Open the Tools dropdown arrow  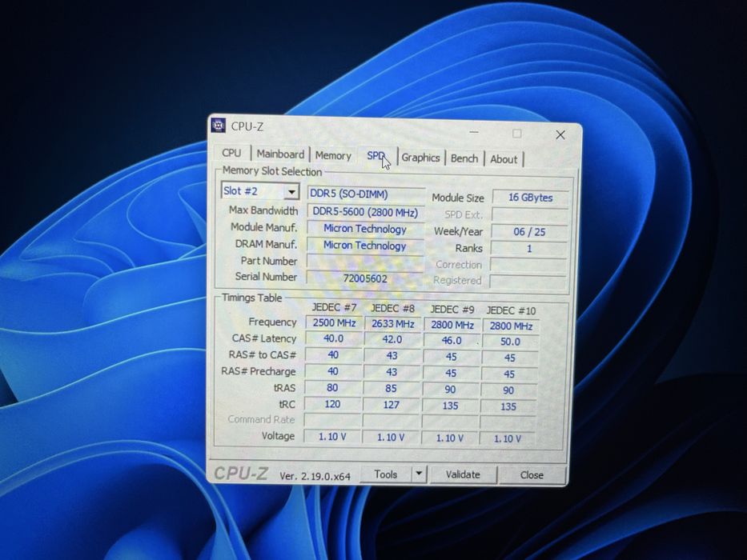tap(419, 474)
